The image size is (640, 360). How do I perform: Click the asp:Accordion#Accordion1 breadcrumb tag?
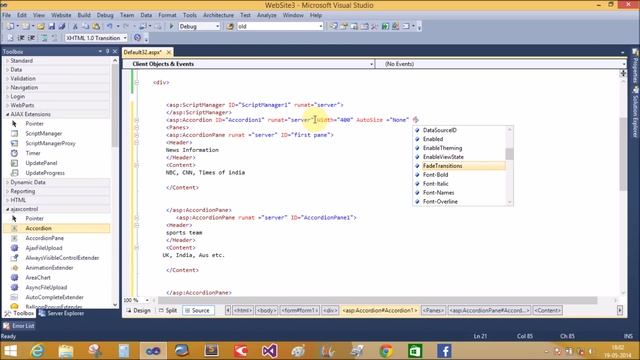click(380, 311)
